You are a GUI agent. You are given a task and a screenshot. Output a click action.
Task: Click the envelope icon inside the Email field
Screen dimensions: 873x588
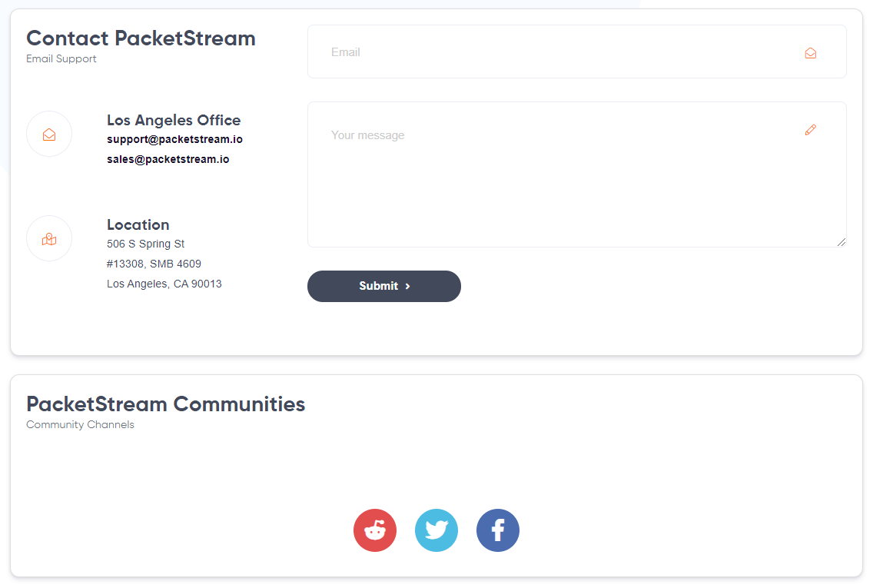point(811,53)
